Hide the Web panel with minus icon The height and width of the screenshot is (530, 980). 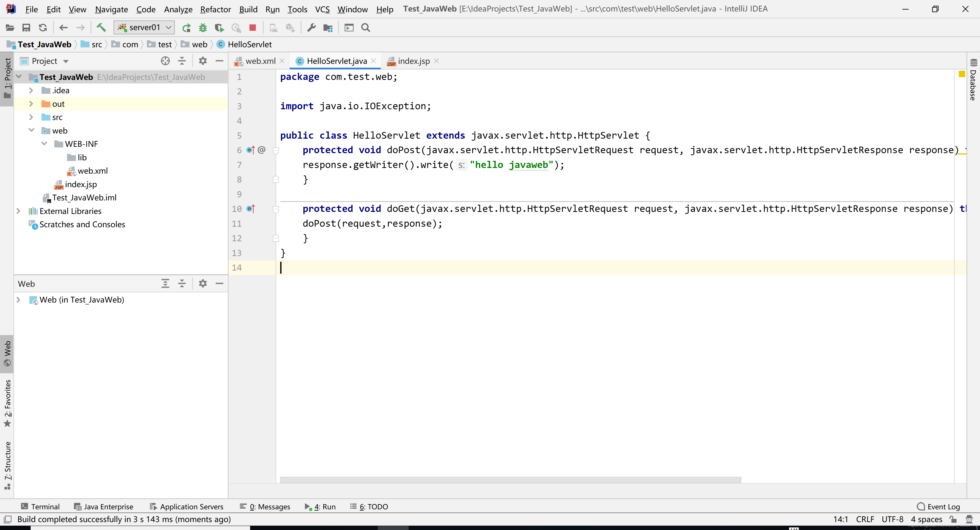click(x=219, y=283)
